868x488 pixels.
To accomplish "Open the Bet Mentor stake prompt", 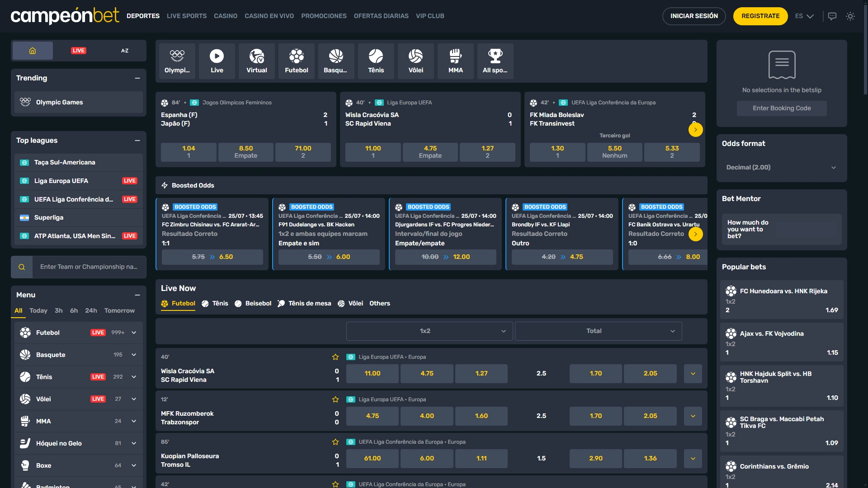I will coord(782,230).
